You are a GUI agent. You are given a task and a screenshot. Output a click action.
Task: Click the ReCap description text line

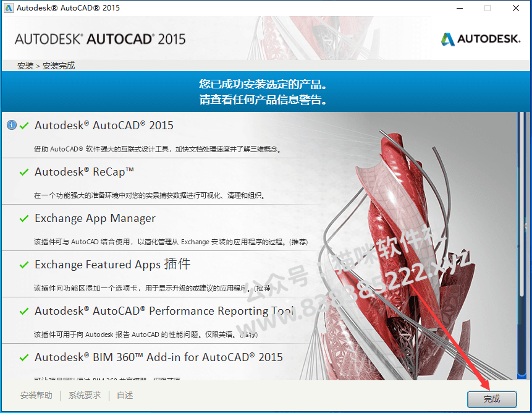coord(150,195)
